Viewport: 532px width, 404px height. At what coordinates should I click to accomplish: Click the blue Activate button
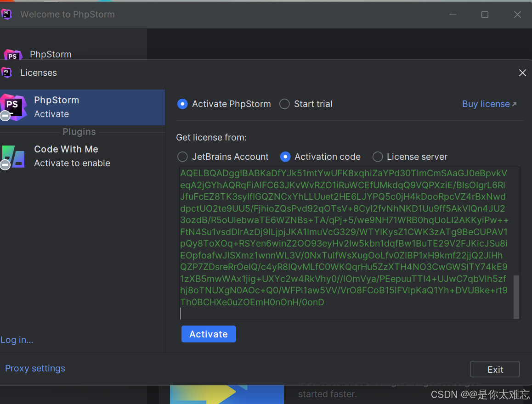click(209, 334)
